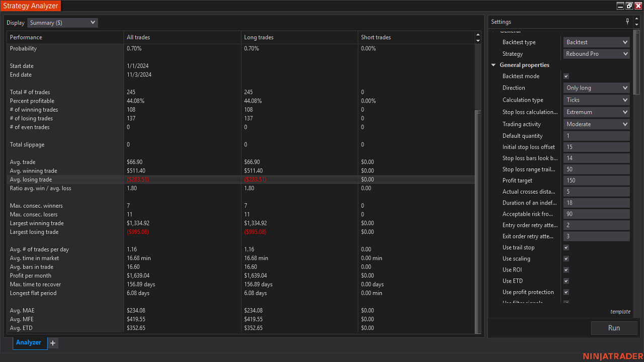Click the Performance column header
Screen dimensions: 644x362
65,37
